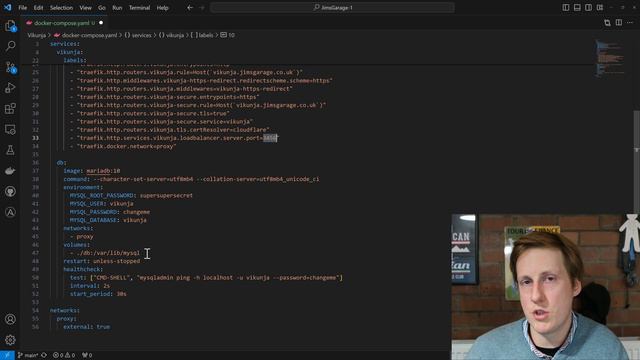Open the Docker whale view
This screenshot has height=360, width=640.
pyautogui.click(x=10, y=171)
